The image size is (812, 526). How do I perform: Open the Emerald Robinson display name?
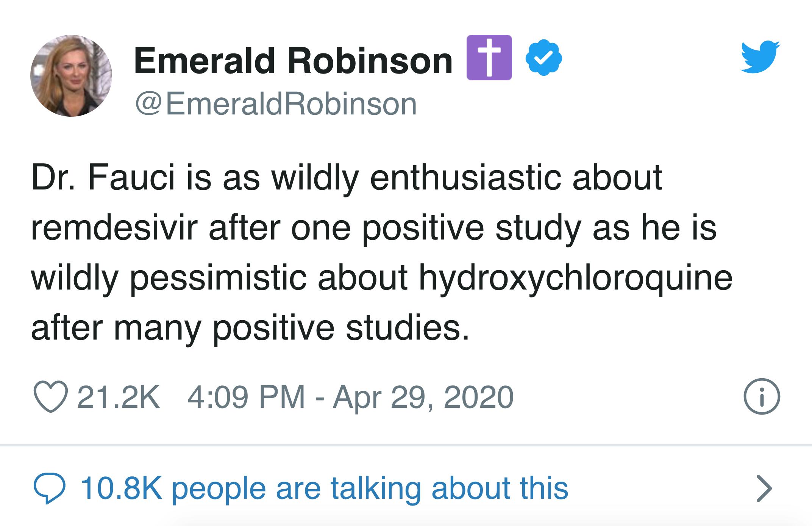click(x=294, y=61)
